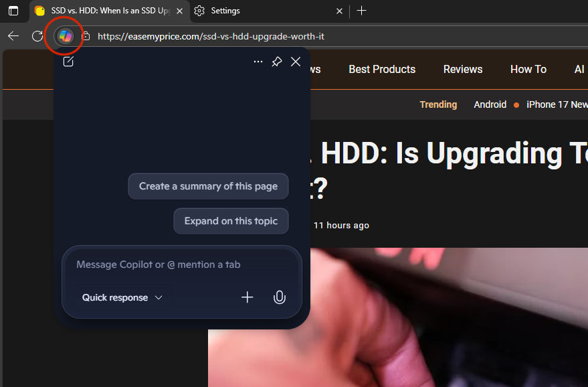This screenshot has height=387, width=588.
Task: Focus the Message Copilot input field
Action: pyautogui.click(x=182, y=264)
